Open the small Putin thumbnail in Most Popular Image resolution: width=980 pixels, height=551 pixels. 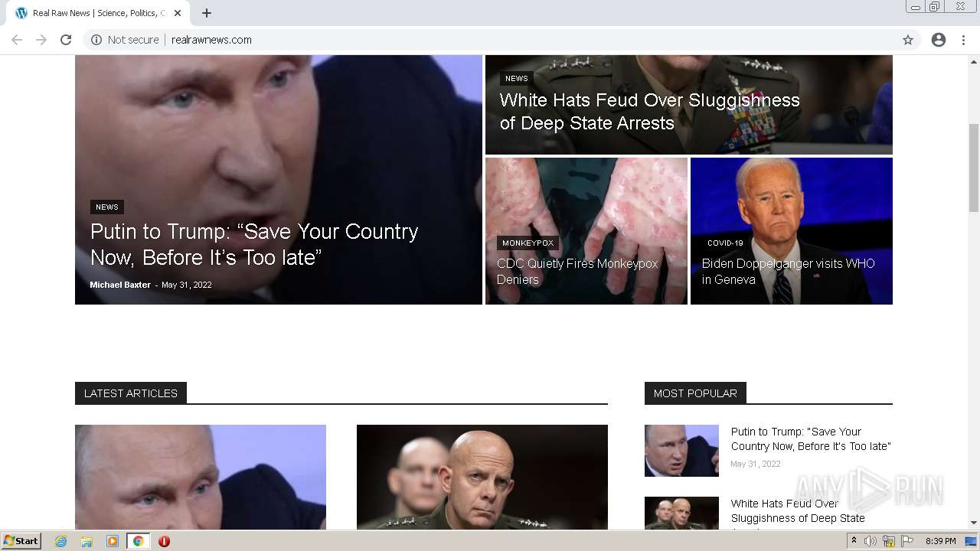point(681,451)
